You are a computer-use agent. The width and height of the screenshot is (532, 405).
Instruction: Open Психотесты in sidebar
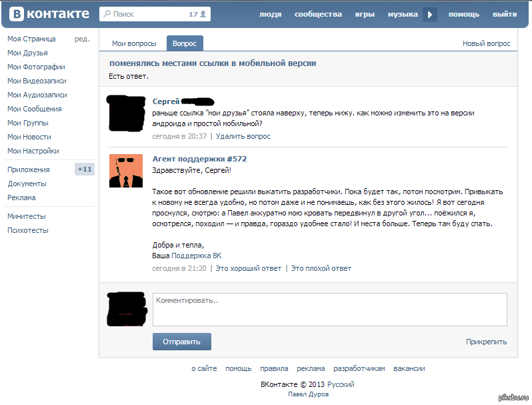point(28,230)
